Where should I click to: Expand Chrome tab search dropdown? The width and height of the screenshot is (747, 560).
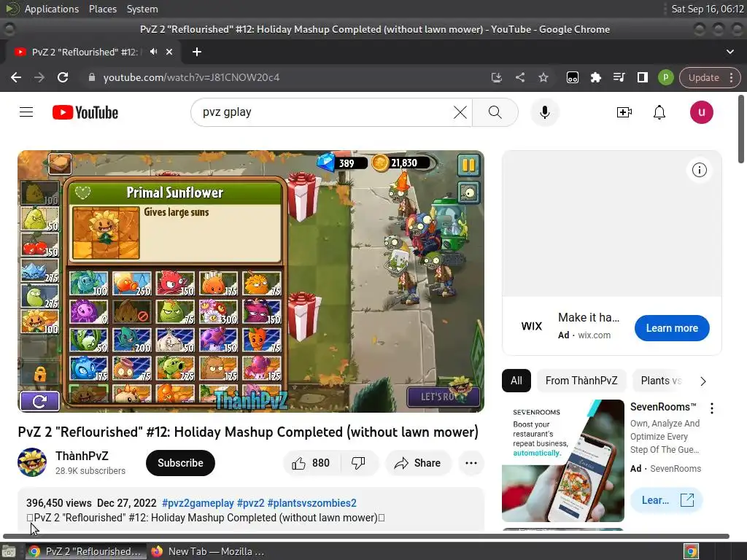[729, 52]
